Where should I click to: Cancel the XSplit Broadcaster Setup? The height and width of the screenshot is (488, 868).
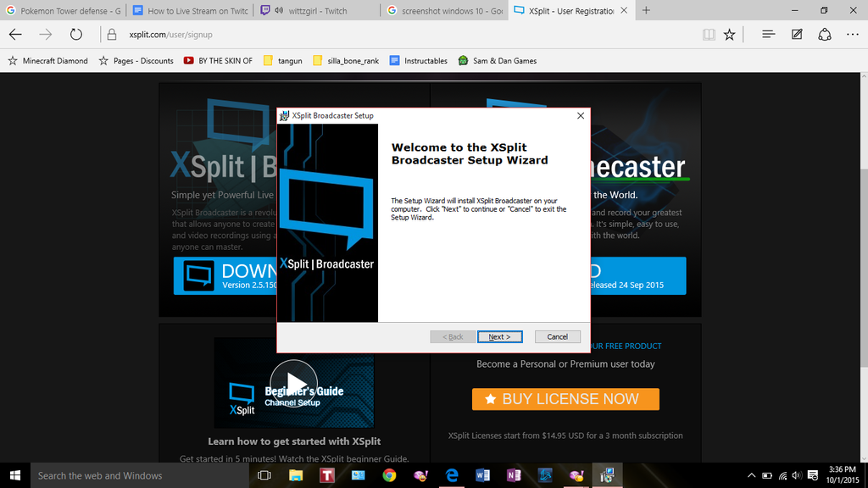click(557, 336)
